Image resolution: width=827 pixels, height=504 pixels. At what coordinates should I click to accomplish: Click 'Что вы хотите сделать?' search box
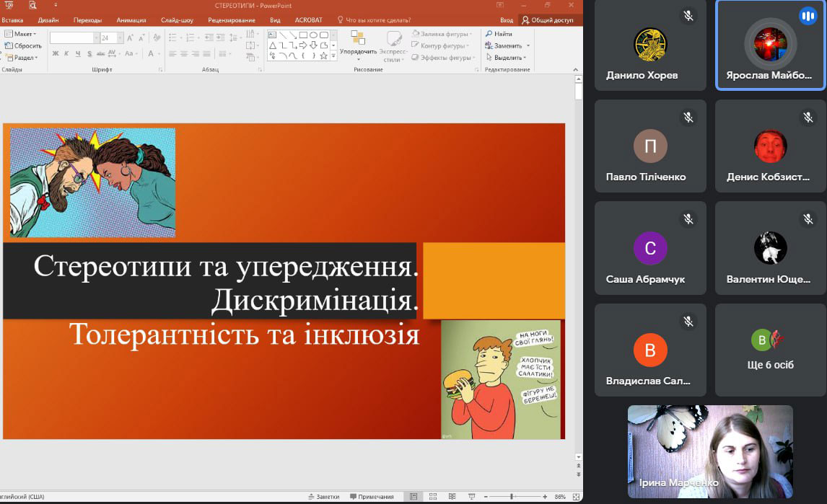tap(374, 20)
